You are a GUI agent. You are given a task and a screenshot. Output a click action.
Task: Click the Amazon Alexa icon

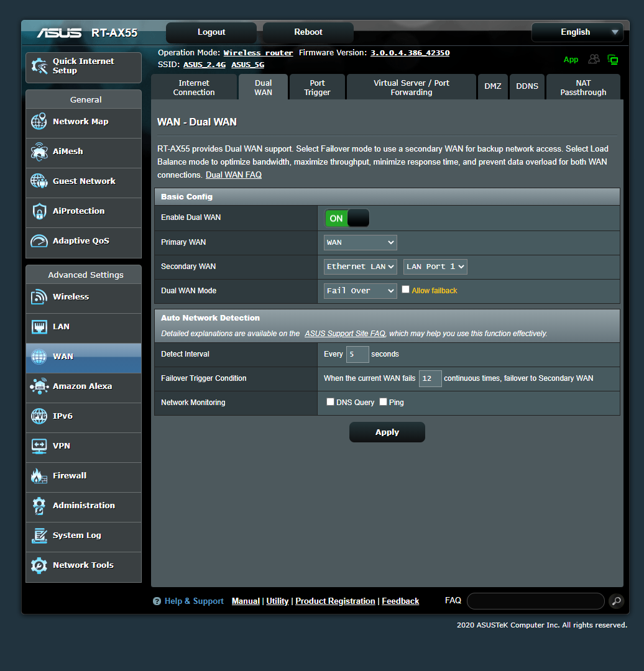[39, 386]
